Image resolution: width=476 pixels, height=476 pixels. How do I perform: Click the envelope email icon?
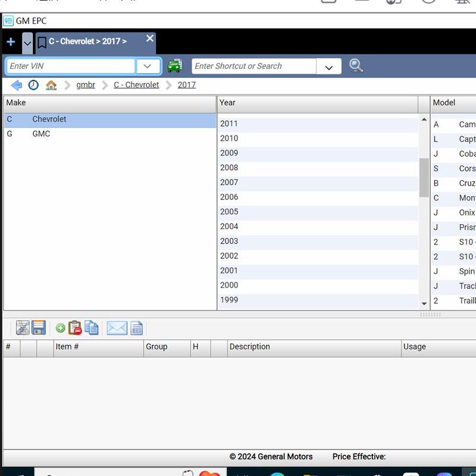click(117, 328)
